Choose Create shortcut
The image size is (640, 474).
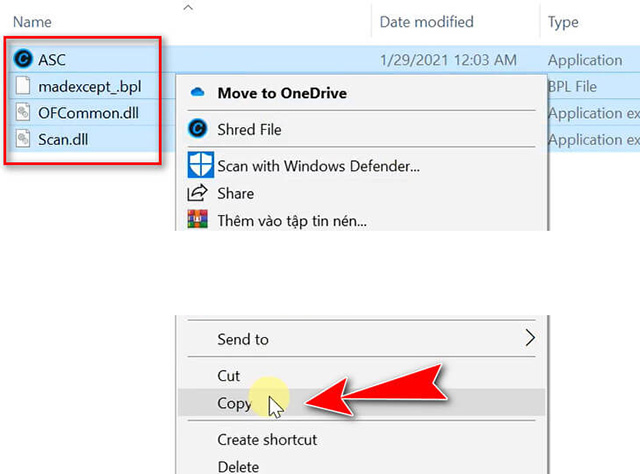click(x=362, y=439)
